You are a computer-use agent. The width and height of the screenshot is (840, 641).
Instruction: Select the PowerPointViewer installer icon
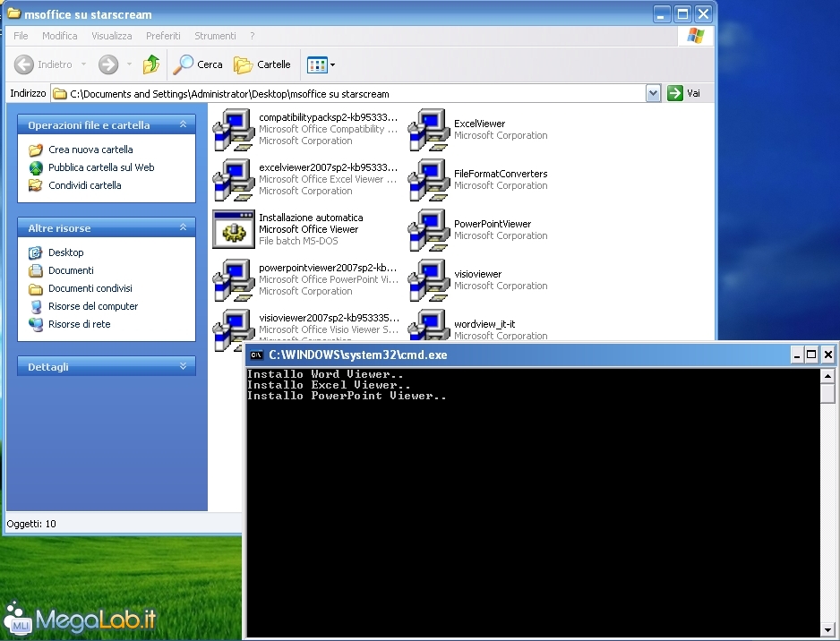click(x=429, y=230)
